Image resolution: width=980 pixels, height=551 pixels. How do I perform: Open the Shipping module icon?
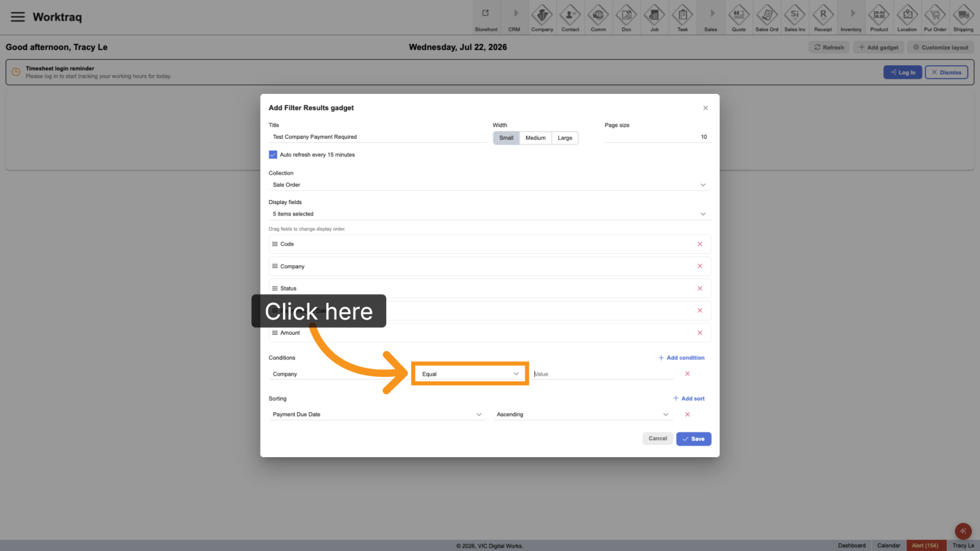(x=963, y=17)
